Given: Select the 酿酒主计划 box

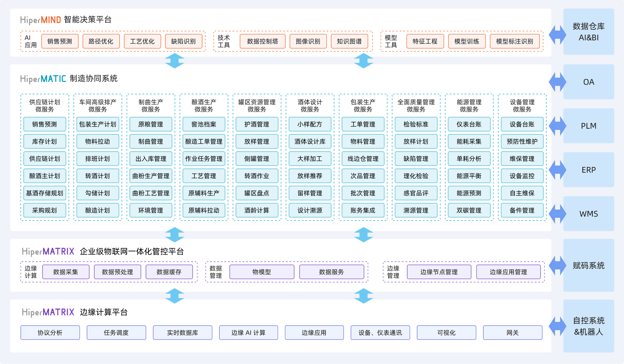Looking at the screenshot, I should pos(45,176).
